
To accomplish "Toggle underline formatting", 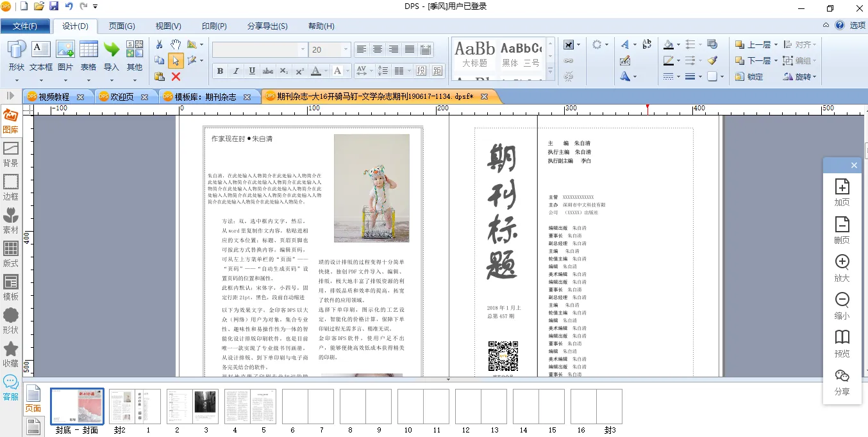I will pos(252,71).
